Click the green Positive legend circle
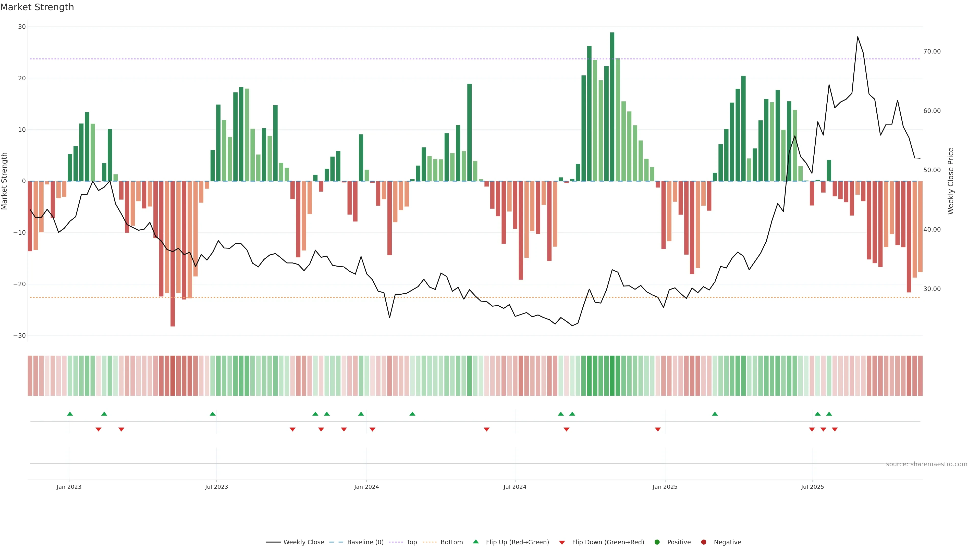Image resolution: width=980 pixels, height=551 pixels. 657,542
